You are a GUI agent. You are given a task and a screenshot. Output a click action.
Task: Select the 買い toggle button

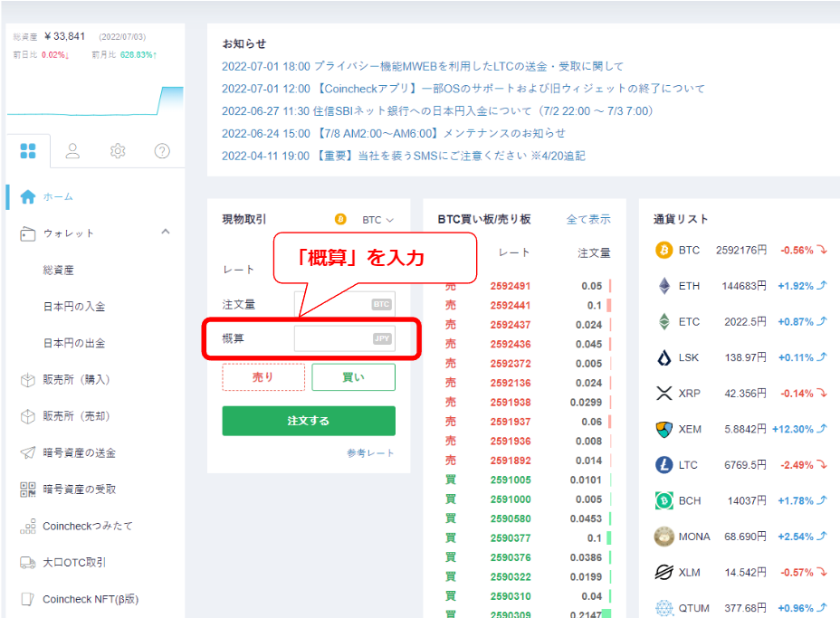354,377
